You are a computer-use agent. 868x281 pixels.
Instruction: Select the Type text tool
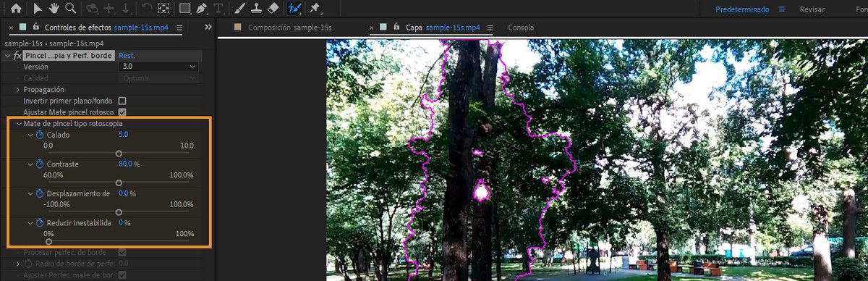click(x=218, y=9)
